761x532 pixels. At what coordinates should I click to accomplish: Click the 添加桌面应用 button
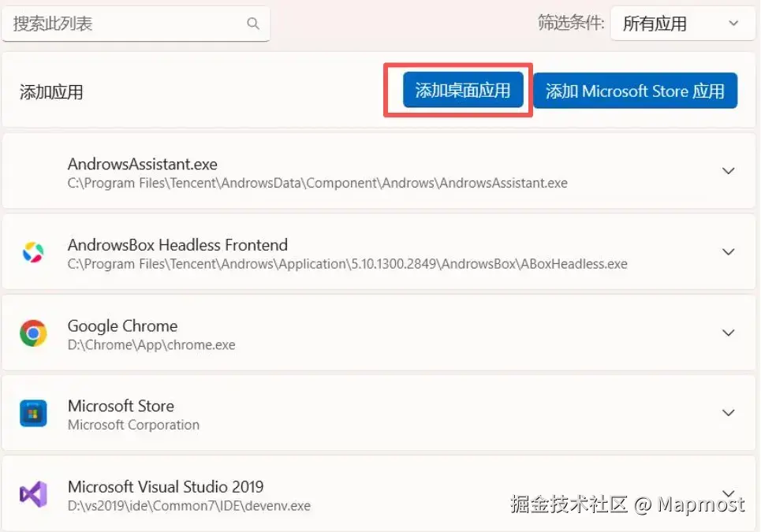click(x=463, y=90)
